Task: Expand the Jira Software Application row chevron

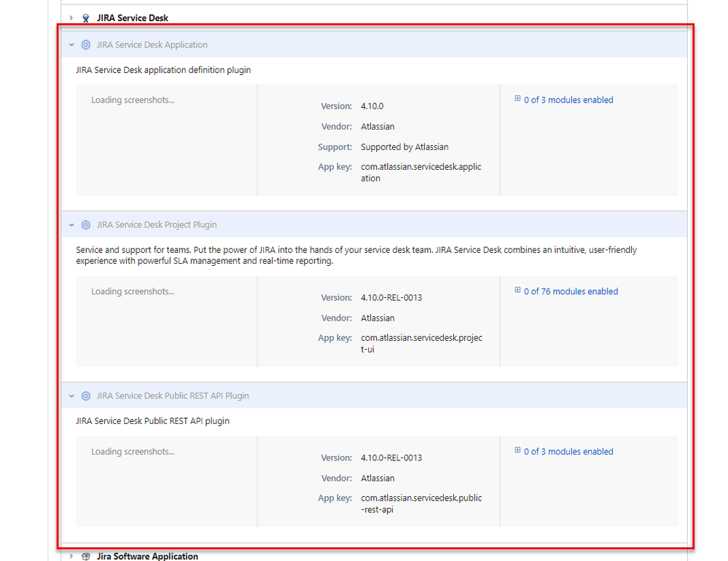Action: click(71, 556)
